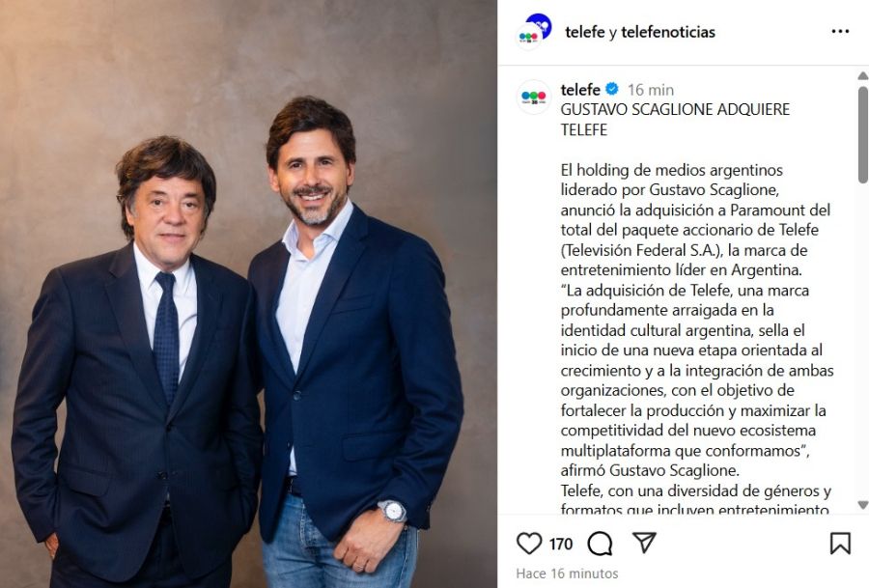Like the post with the heart icon

(x=529, y=544)
